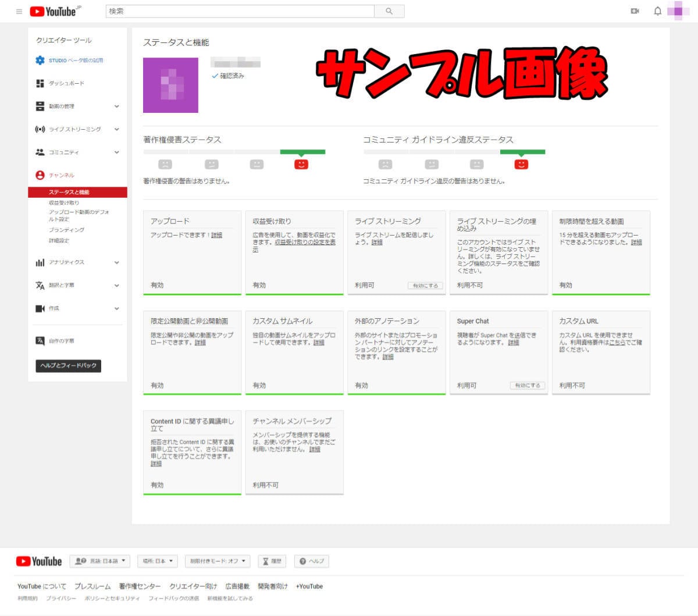Open 詳細設定 menu item
This screenshot has width=698, height=616.
tap(59, 240)
